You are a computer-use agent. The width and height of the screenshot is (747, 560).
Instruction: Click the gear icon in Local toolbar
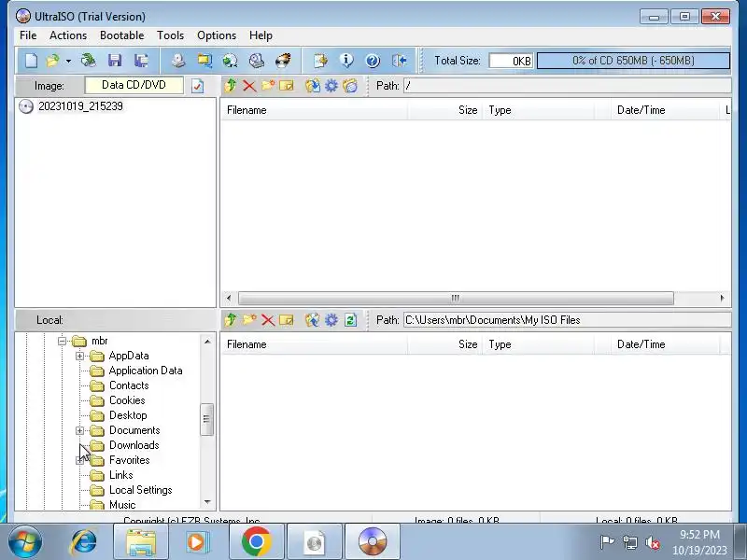331,320
